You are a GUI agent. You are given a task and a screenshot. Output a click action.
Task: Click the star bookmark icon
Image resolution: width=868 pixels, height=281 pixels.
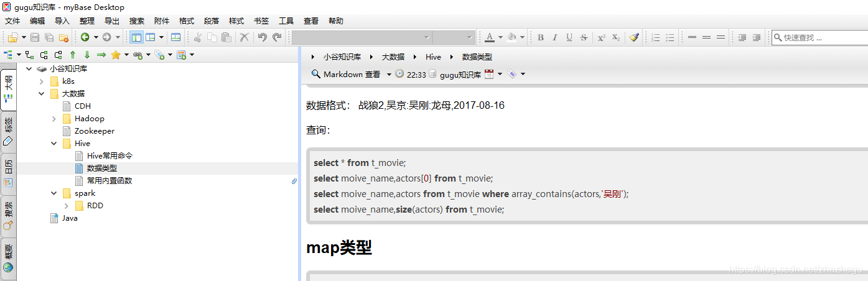pyautogui.click(x=116, y=55)
